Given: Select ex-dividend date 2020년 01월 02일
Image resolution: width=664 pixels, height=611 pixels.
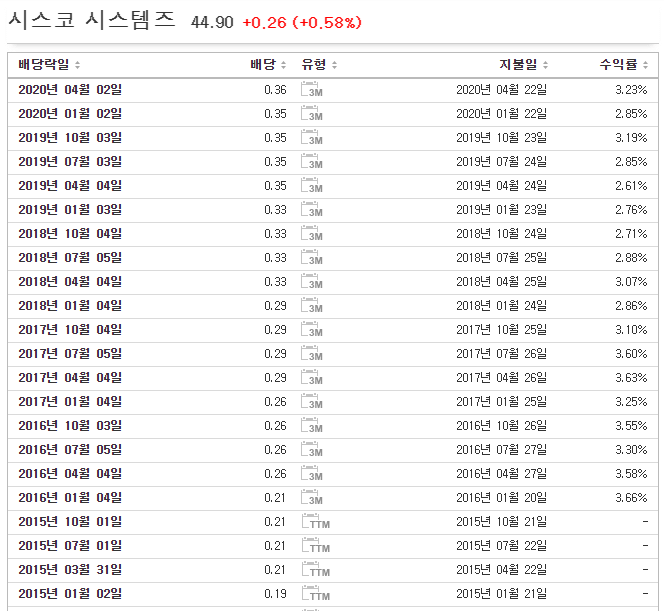Looking at the screenshot, I should click(x=70, y=113).
